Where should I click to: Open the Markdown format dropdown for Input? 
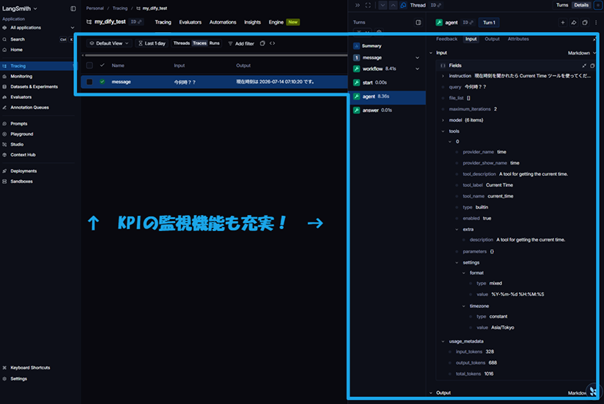click(x=581, y=53)
